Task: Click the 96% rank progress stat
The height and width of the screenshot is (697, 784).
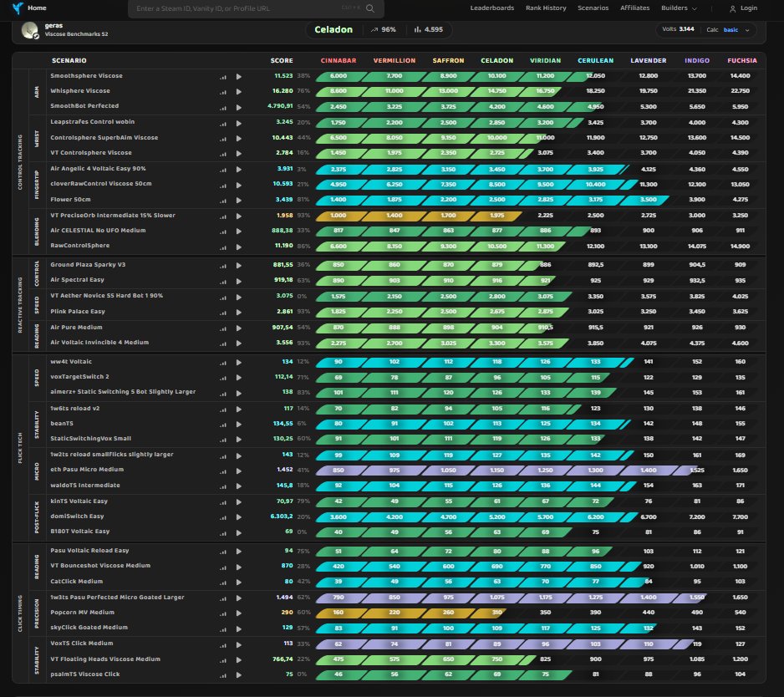Action: (x=383, y=30)
